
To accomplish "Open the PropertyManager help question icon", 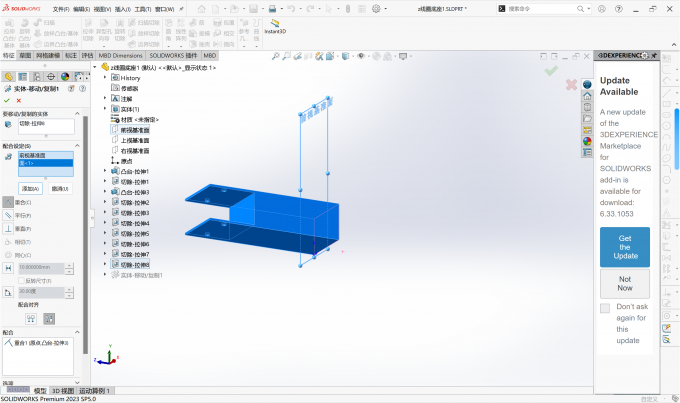I will (x=82, y=88).
